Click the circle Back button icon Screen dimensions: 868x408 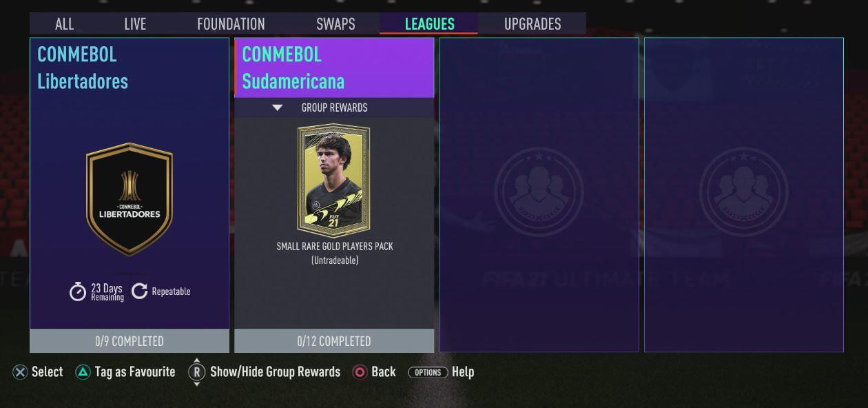coord(360,372)
